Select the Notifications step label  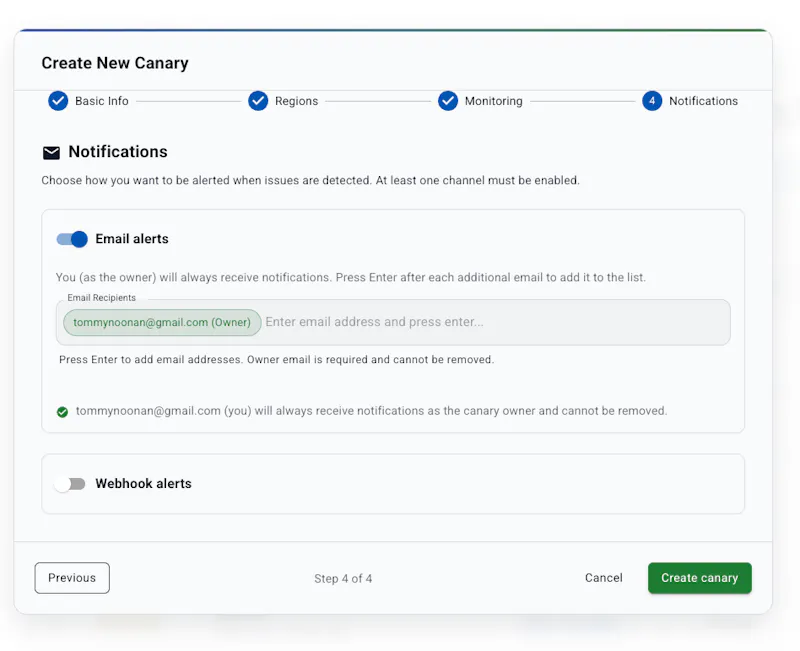(703, 101)
